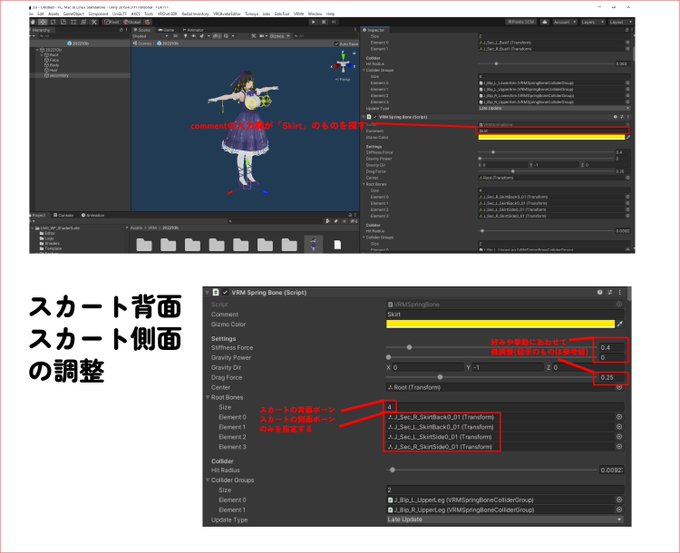This screenshot has width=680, height=553.
Task: Open the Component menu
Action: [x=98, y=14]
